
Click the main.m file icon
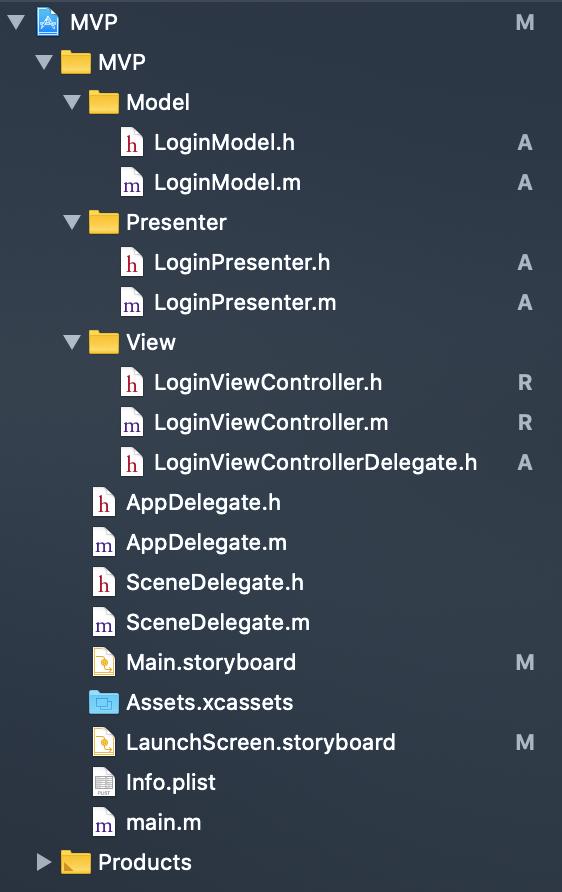point(104,823)
